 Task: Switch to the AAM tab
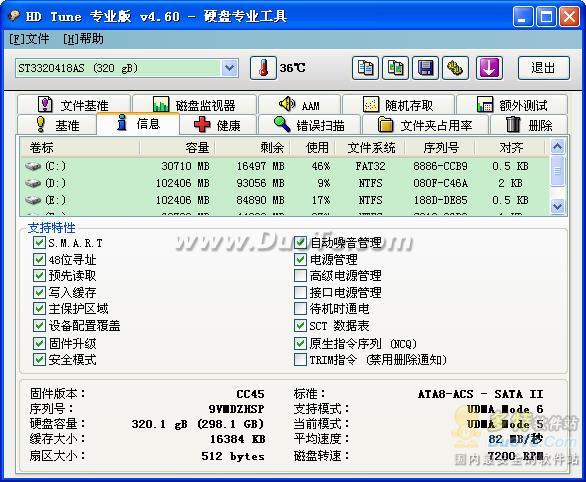[x=299, y=105]
